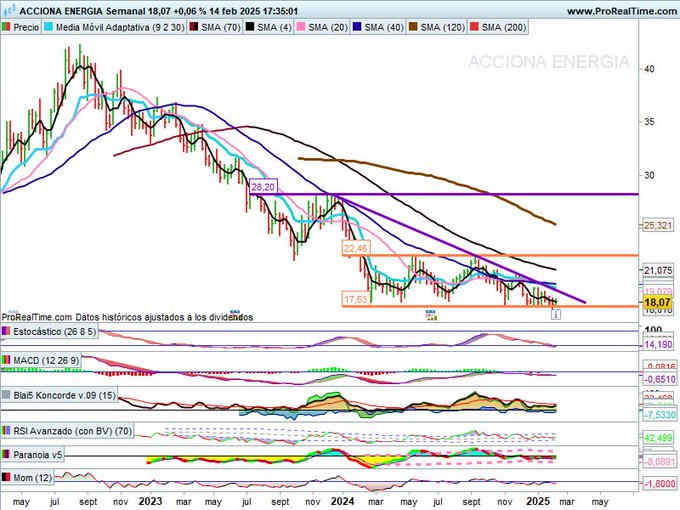Open the SMA (70) legend label
This screenshot has width=680, height=510.
click(221, 27)
